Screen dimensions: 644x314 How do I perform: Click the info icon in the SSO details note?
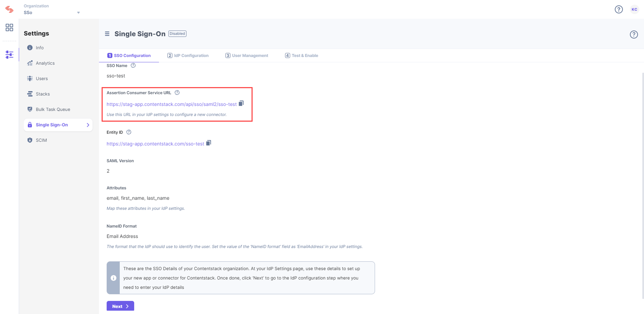114,278
